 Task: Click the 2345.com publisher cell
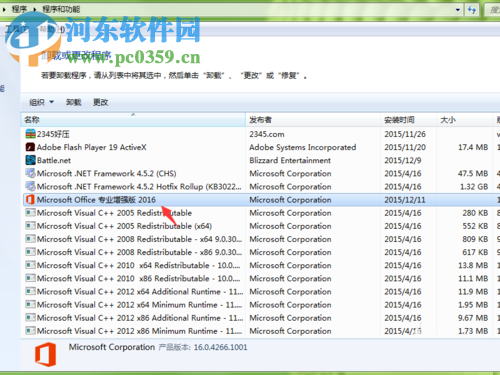click(267, 134)
